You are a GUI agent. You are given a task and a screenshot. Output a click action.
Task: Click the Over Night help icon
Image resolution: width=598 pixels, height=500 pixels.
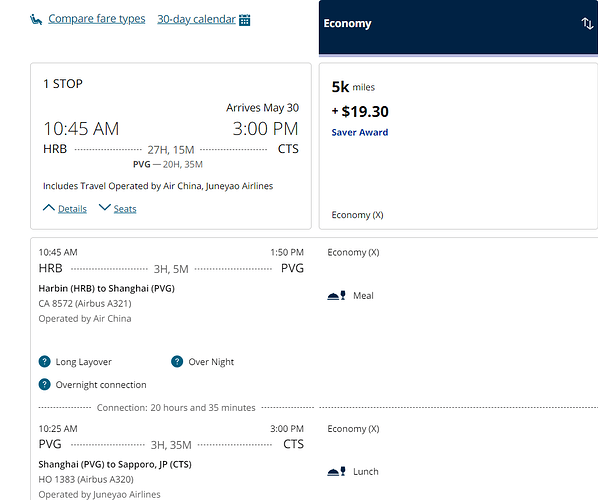[x=177, y=361]
